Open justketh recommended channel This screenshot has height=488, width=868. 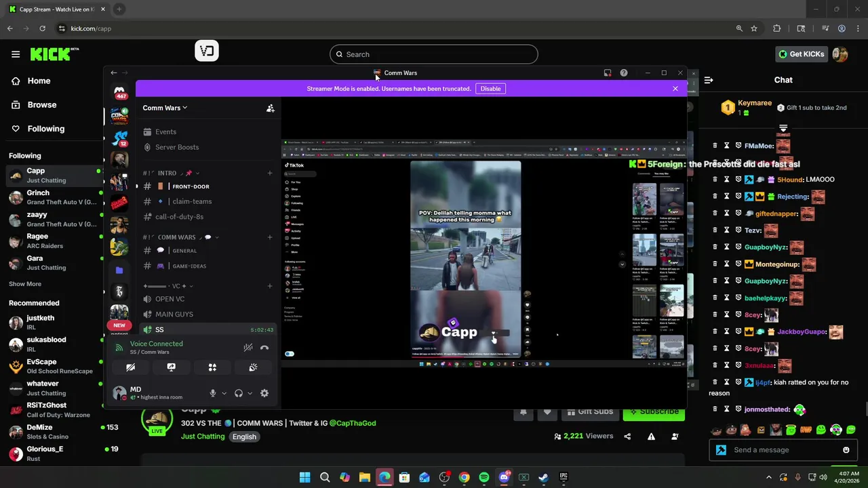(x=53, y=323)
